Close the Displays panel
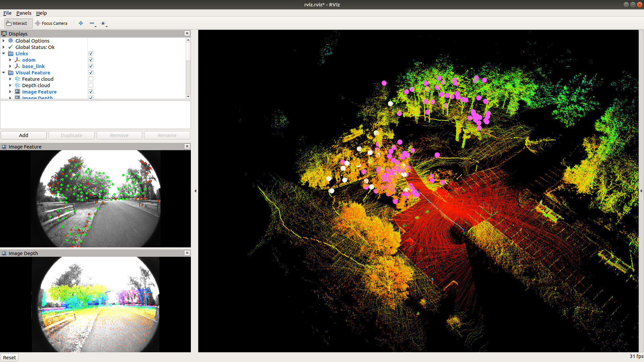Screen dimensions: 644x362 coord(187,33)
